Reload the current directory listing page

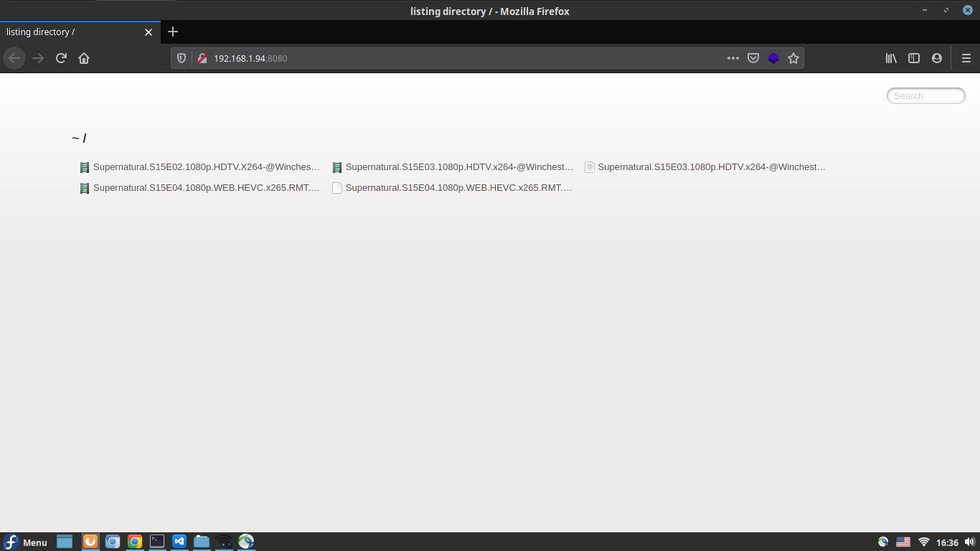61,58
